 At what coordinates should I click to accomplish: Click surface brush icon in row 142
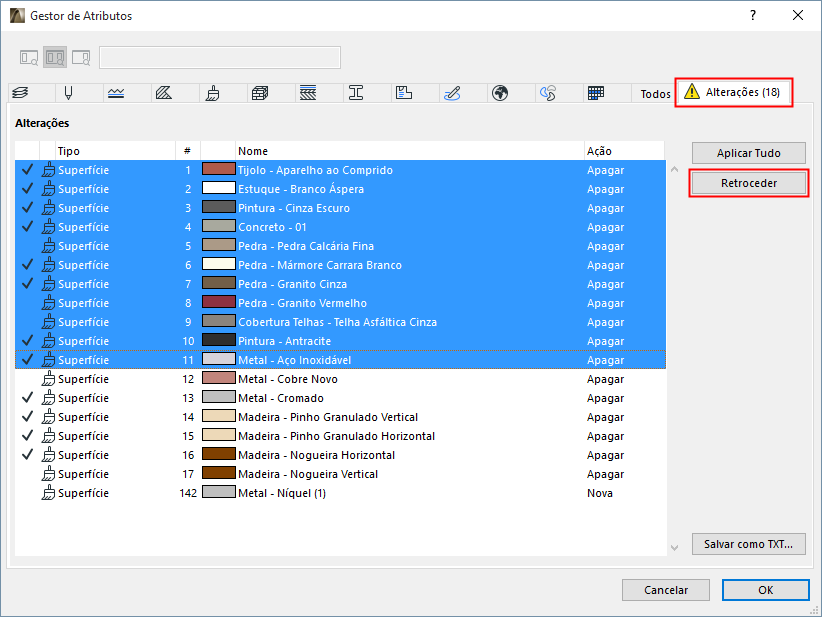tap(48, 493)
